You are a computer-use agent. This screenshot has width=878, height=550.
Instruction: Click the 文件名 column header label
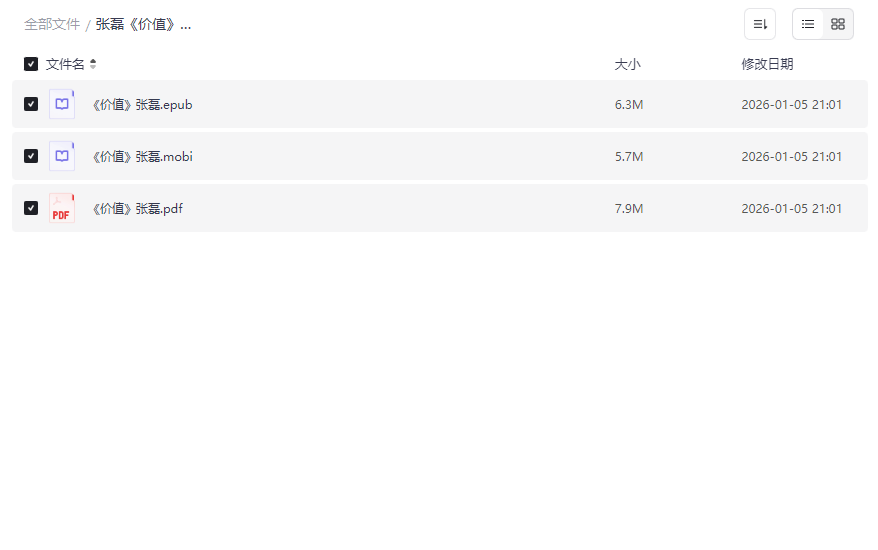(x=65, y=64)
